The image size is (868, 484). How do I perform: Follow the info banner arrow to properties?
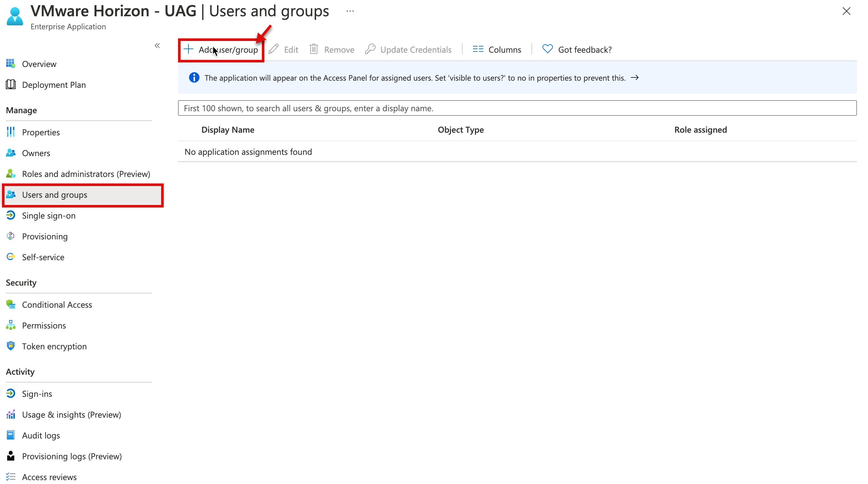[635, 78]
